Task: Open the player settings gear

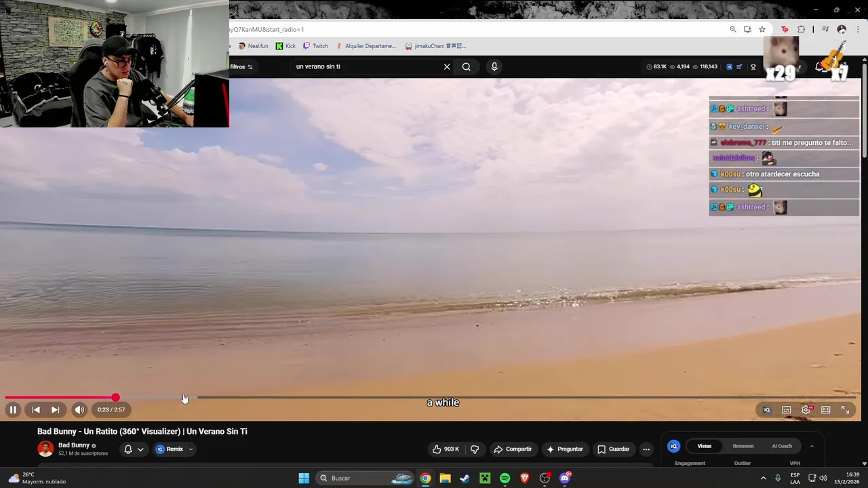Action: click(806, 410)
